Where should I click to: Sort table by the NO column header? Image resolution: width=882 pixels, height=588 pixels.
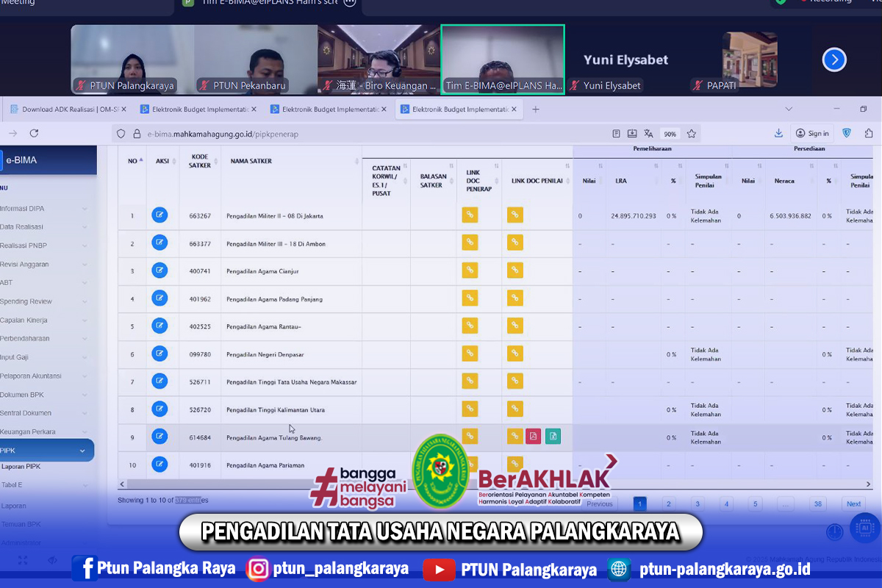[132, 161]
